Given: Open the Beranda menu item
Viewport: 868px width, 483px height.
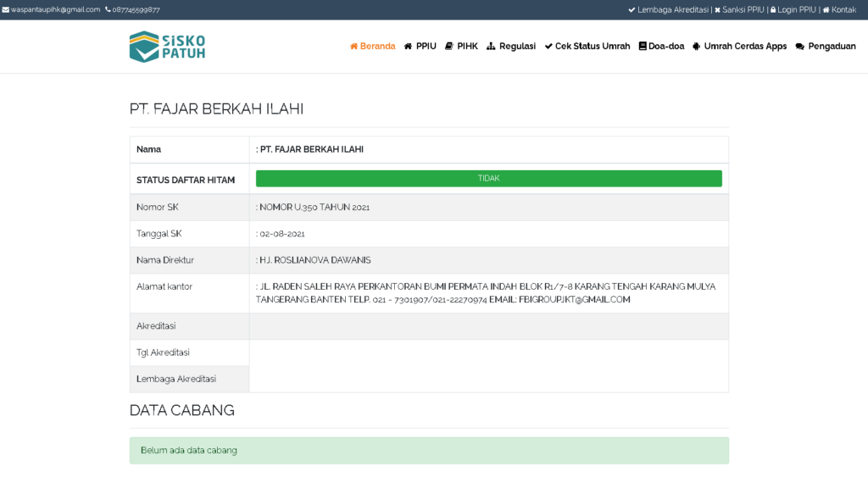Looking at the screenshot, I should tap(377, 47).
